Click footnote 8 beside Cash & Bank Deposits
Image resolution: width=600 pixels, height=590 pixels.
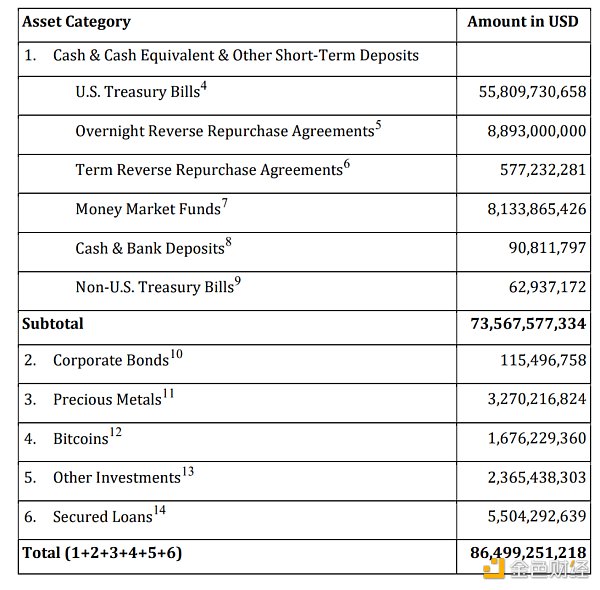(x=228, y=242)
